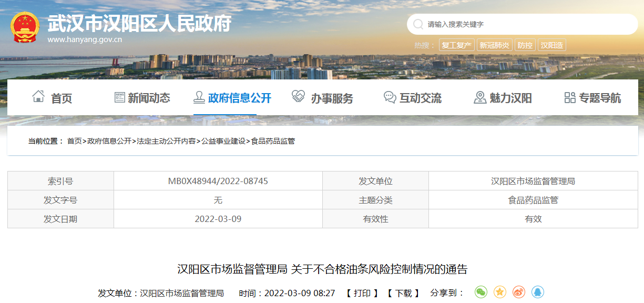
Task: Select the 食品药品监管 table cell value
Action: click(x=533, y=200)
